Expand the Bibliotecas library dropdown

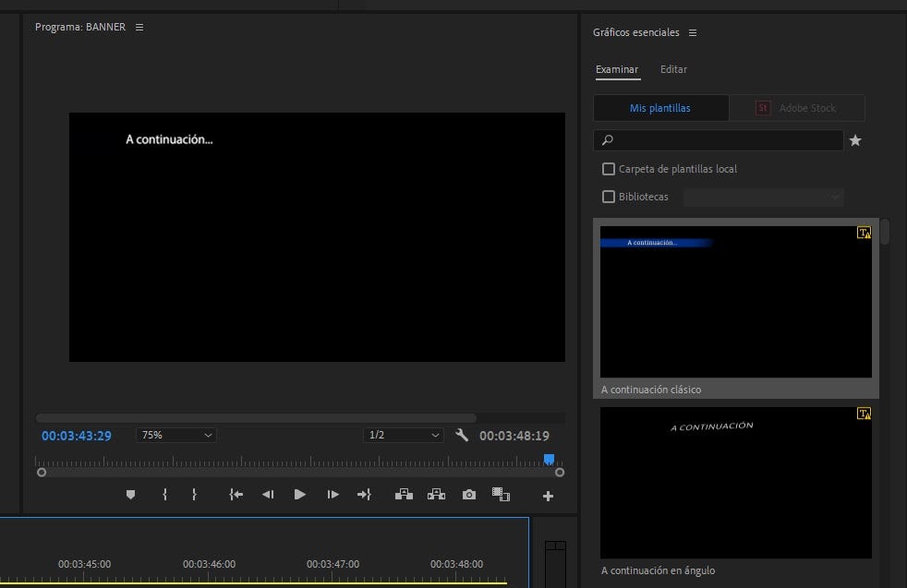[x=764, y=197]
